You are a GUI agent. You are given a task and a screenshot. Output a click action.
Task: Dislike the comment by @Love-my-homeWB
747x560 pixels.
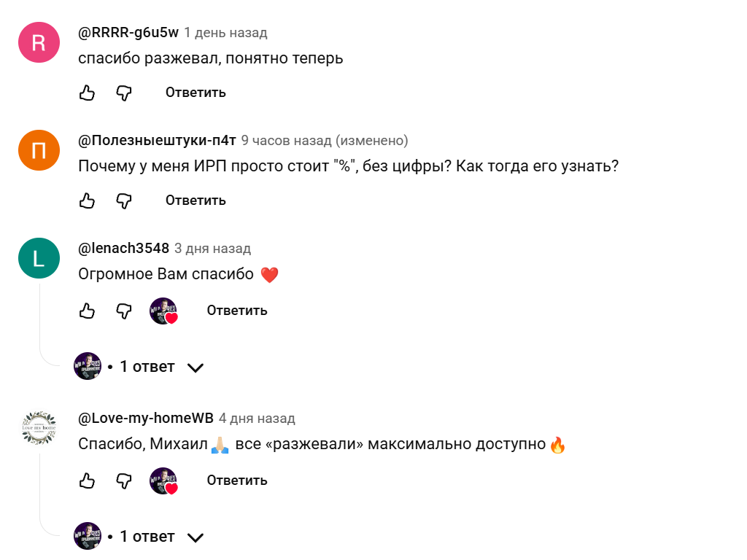[125, 481]
